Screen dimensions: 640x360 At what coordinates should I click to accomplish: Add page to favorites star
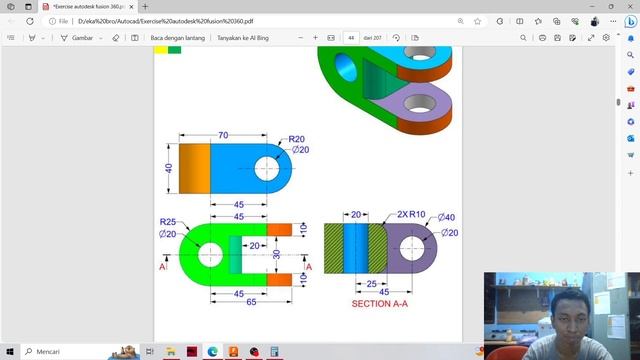pyautogui.click(x=477, y=21)
